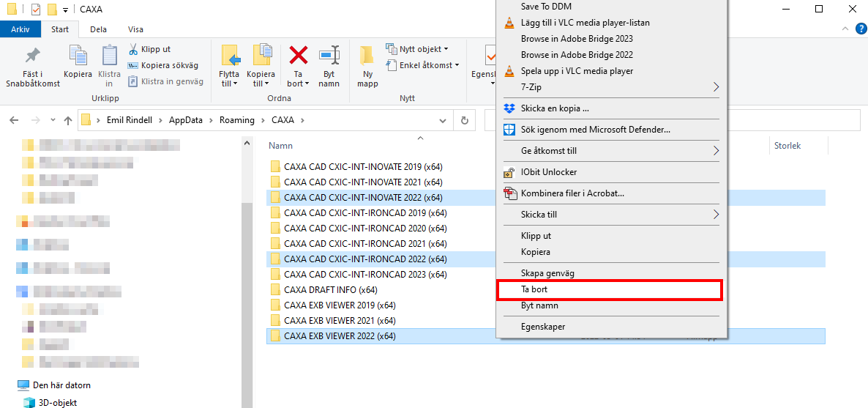Click Klistra in genväg in ribbon
868x408 pixels.
pos(165,81)
